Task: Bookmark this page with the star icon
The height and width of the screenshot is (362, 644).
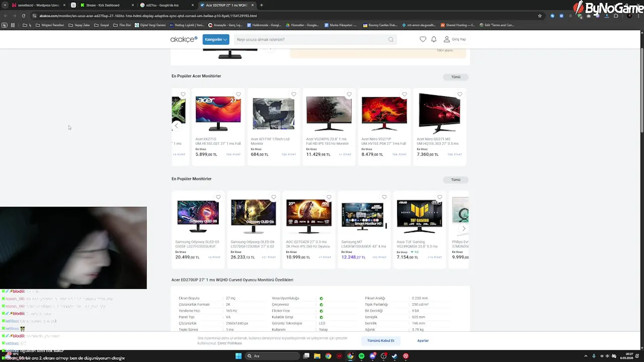Action: pos(540,16)
